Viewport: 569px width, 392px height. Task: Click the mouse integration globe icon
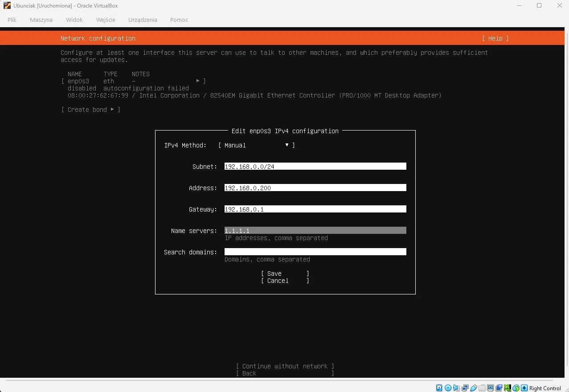tap(516, 388)
